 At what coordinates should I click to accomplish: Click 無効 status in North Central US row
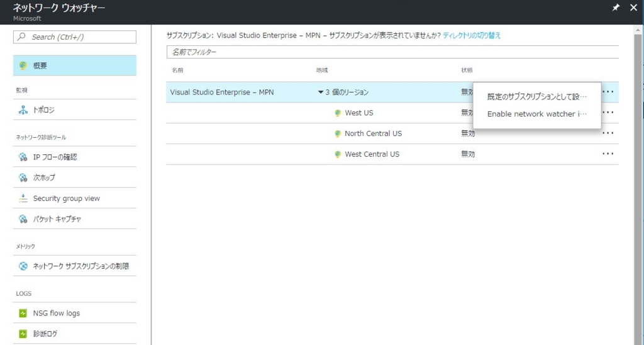click(468, 133)
